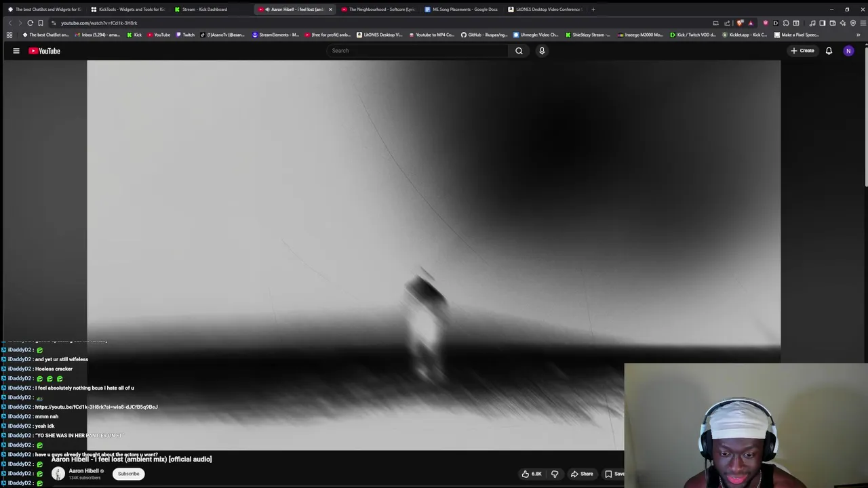
Task: Reload the current page
Action: pyautogui.click(x=30, y=23)
